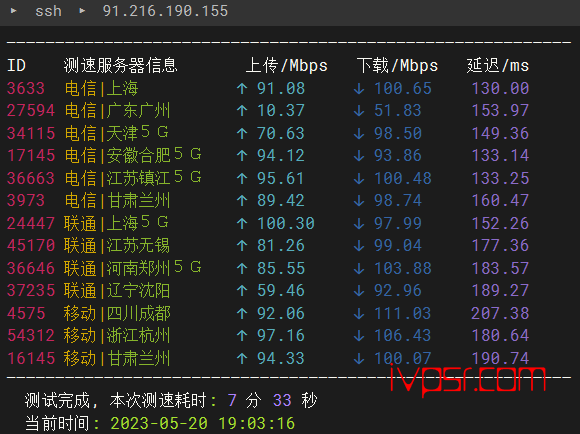Image resolution: width=580 pixels, height=434 pixels.
Task: Click server ID 37235
Action: click(31, 290)
